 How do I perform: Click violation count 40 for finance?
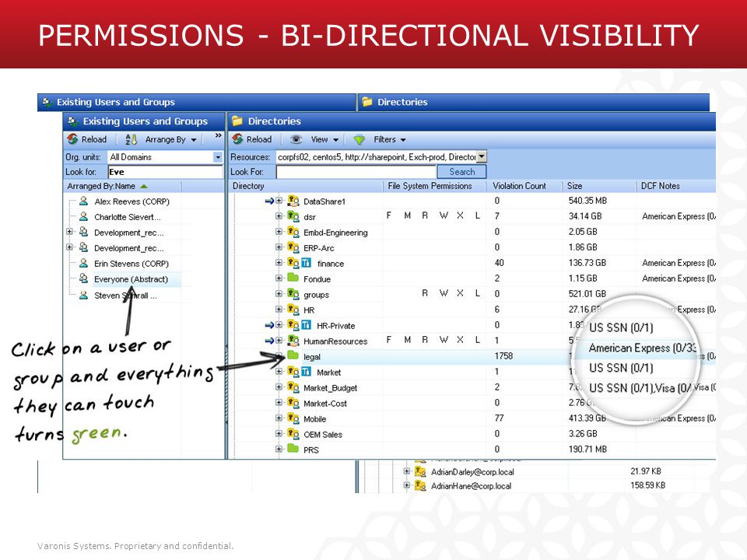(500, 262)
